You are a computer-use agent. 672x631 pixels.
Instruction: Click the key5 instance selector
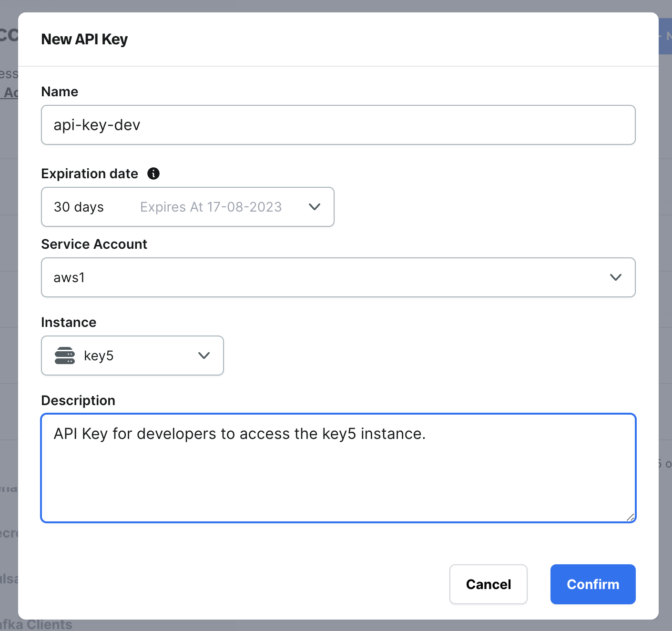point(132,356)
